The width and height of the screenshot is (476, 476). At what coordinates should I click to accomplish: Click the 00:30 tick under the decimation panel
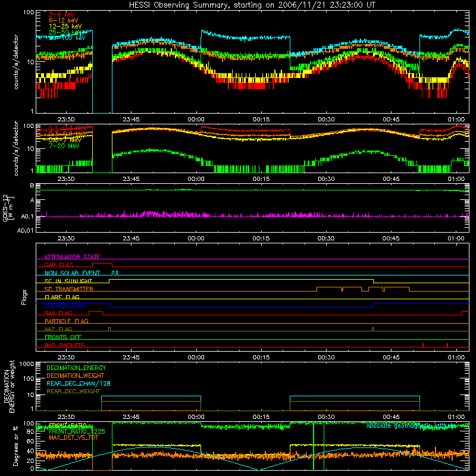coord(326,417)
